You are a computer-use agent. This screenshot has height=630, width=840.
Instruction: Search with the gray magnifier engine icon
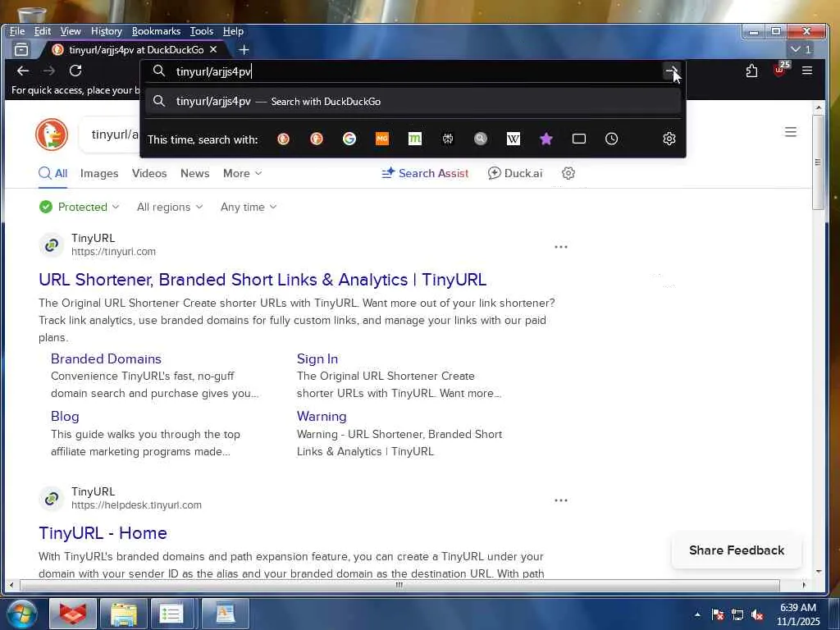tap(481, 139)
